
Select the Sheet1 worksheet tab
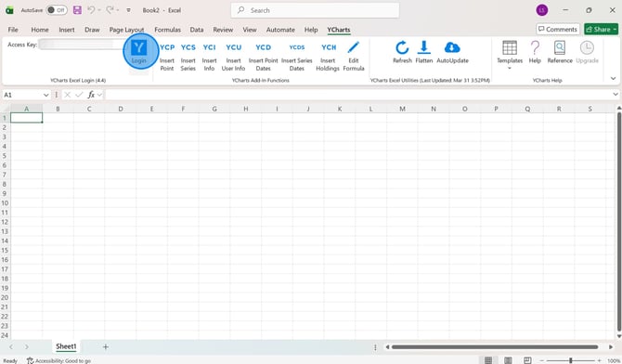tap(66, 346)
